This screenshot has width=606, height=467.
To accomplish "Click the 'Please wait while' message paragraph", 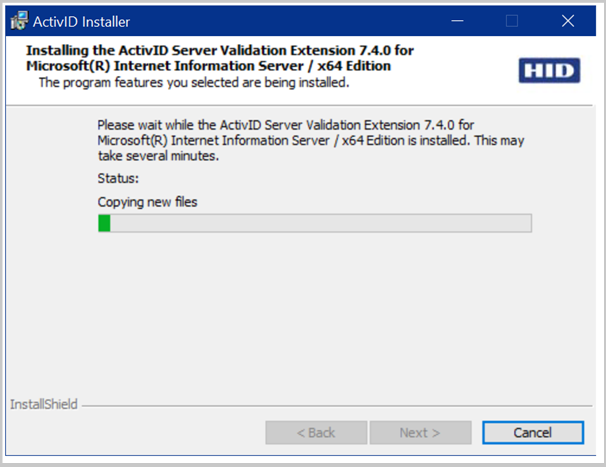I will tap(310, 140).
